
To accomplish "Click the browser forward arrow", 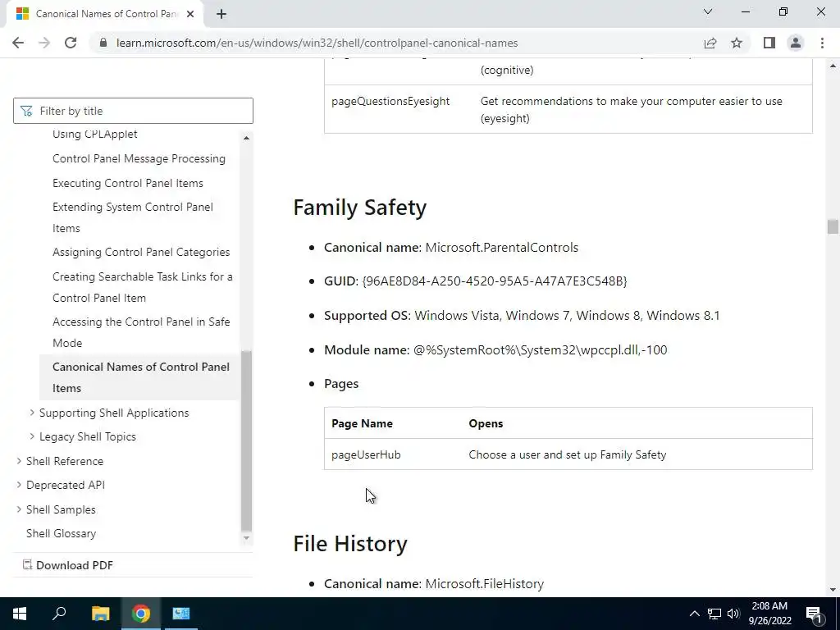I will tap(44, 43).
